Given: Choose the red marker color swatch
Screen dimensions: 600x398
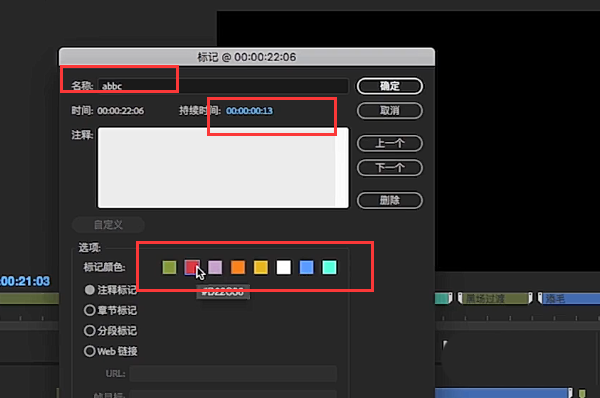Looking at the screenshot, I should point(192,267).
